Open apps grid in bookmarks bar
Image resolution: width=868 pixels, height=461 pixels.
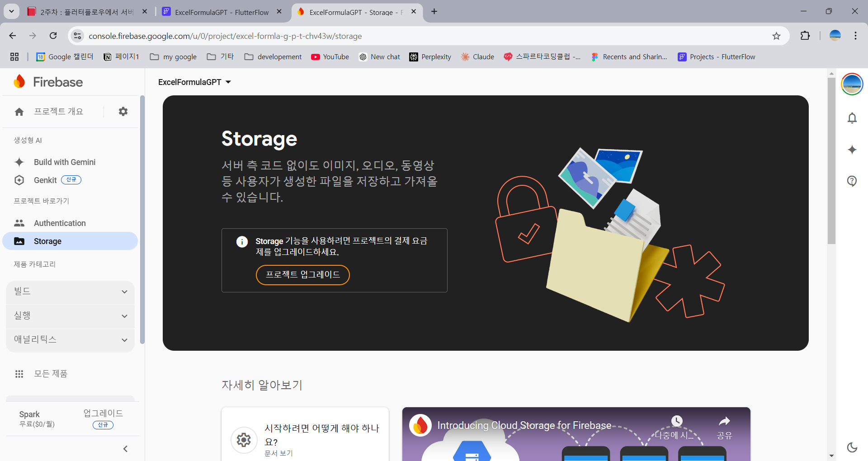pos(14,57)
